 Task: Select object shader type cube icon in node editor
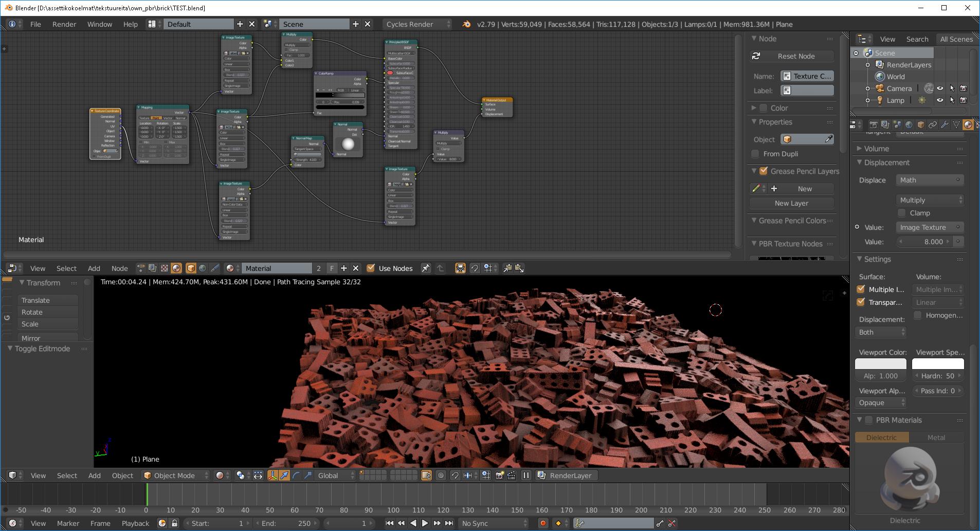(191, 268)
